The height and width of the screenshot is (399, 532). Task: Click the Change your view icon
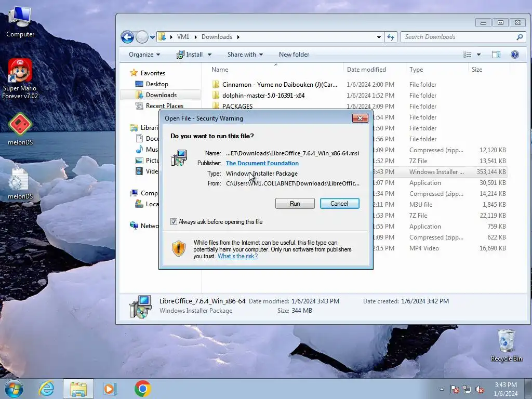pyautogui.click(x=467, y=54)
